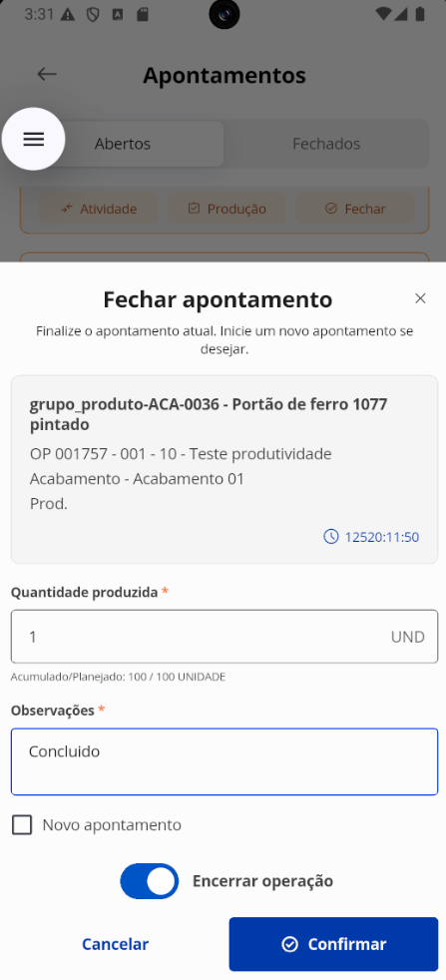
Task: Tap the grupo_produto-ACA-0036 info card
Action: tap(224, 469)
